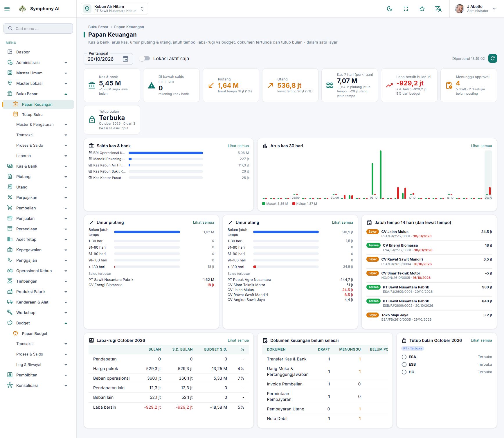Click the Perpajakan percent icon
This screenshot has height=438, width=504.
10,198
